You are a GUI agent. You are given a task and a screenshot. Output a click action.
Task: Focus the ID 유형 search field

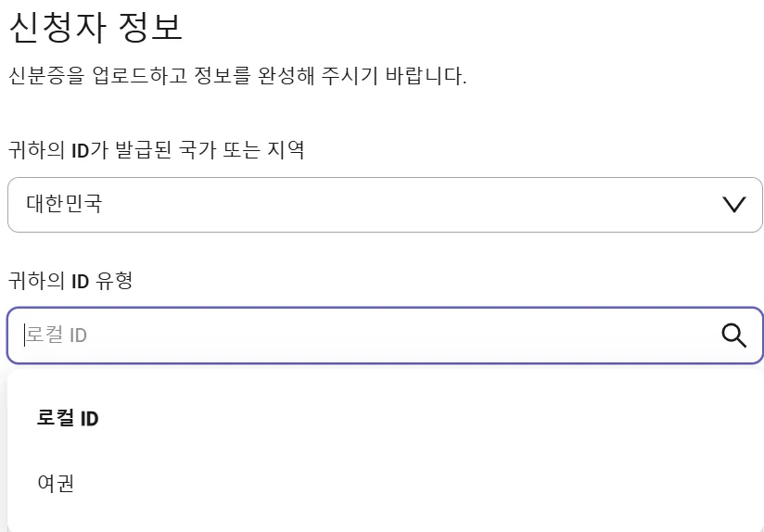(x=385, y=336)
